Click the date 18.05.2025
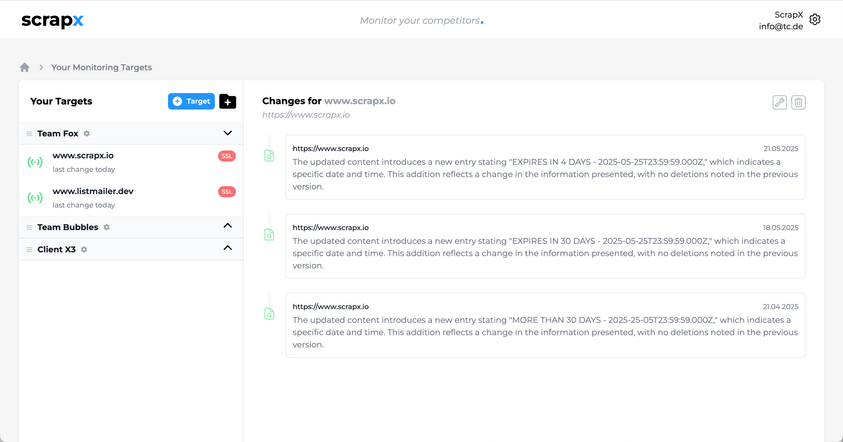The height and width of the screenshot is (442, 843). pos(781,227)
